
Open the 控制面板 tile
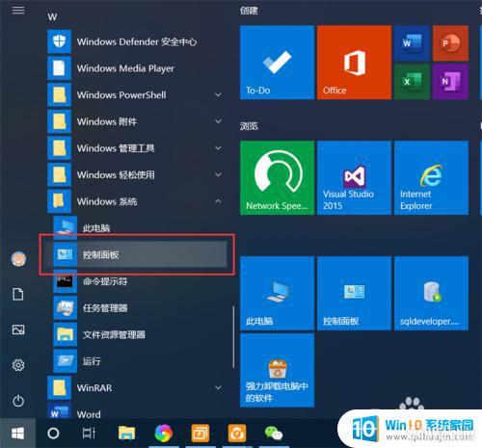coord(354,293)
